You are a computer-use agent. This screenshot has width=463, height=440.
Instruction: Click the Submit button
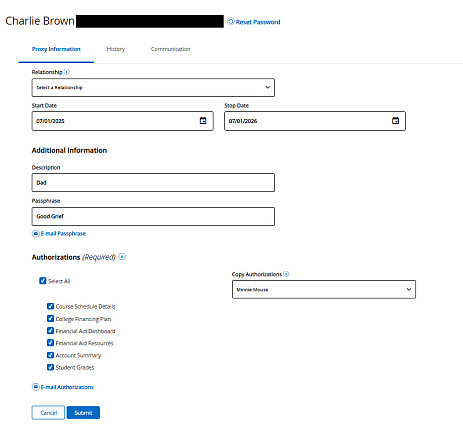[x=83, y=413]
